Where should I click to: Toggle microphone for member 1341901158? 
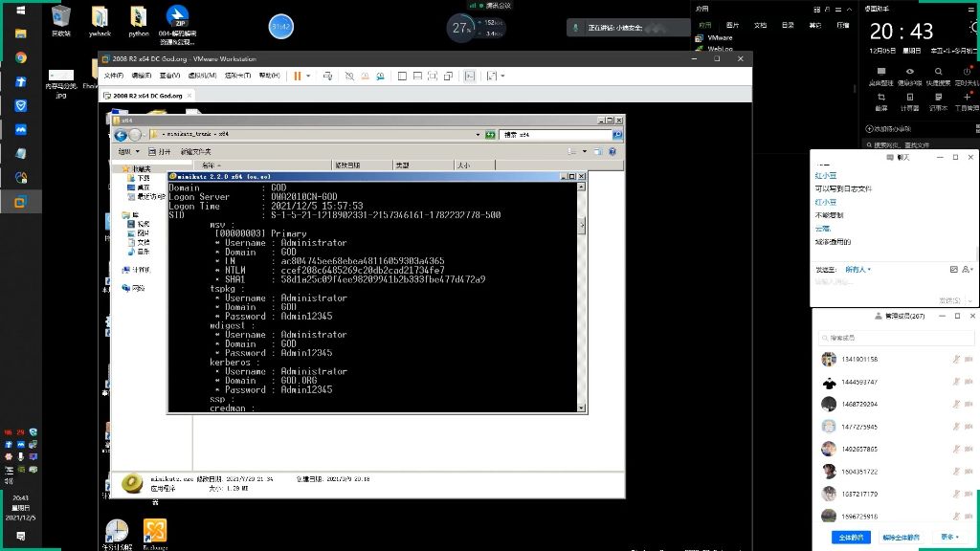point(956,360)
